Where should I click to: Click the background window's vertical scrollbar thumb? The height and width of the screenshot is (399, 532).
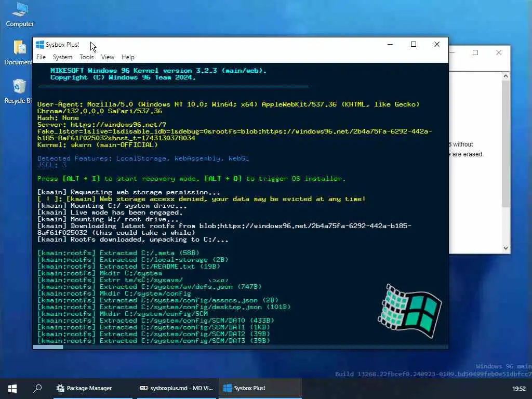coord(506,144)
